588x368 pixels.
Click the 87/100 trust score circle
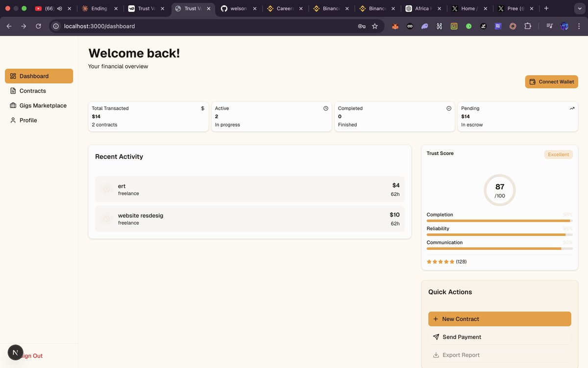500,190
